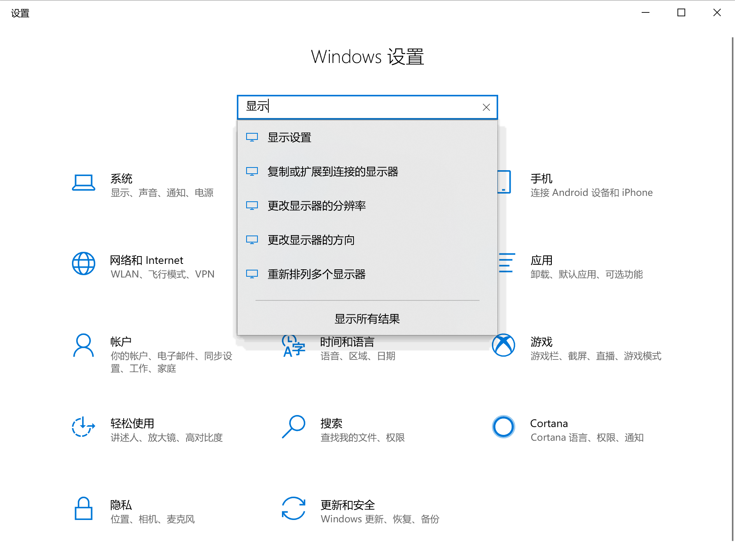This screenshot has width=735, height=560.
Task: Click the 位置、相机、麦克风 description
Action: point(152,519)
